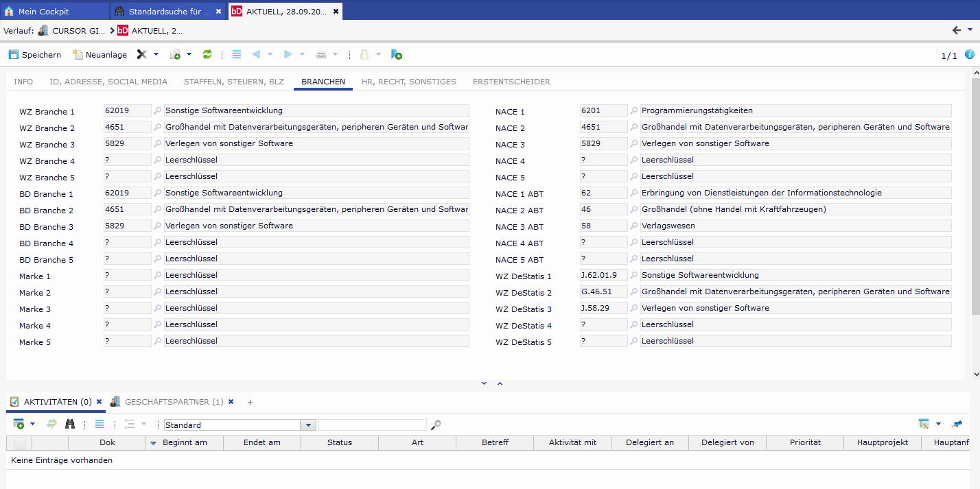This screenshot has width=980, height=489.
Task: Click the blue list view icon in top toolbar
Action: 237,55
